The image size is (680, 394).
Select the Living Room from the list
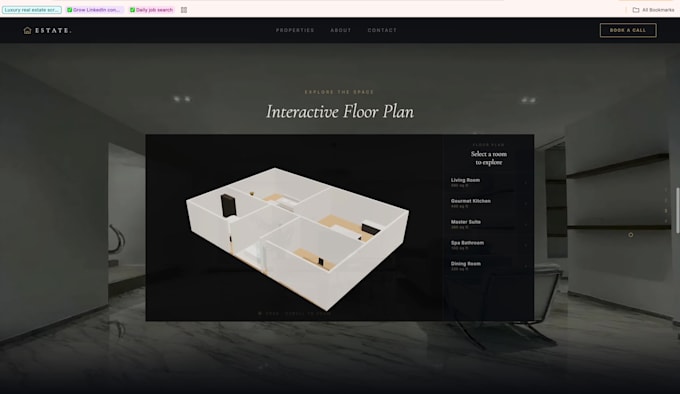point(489,182)
